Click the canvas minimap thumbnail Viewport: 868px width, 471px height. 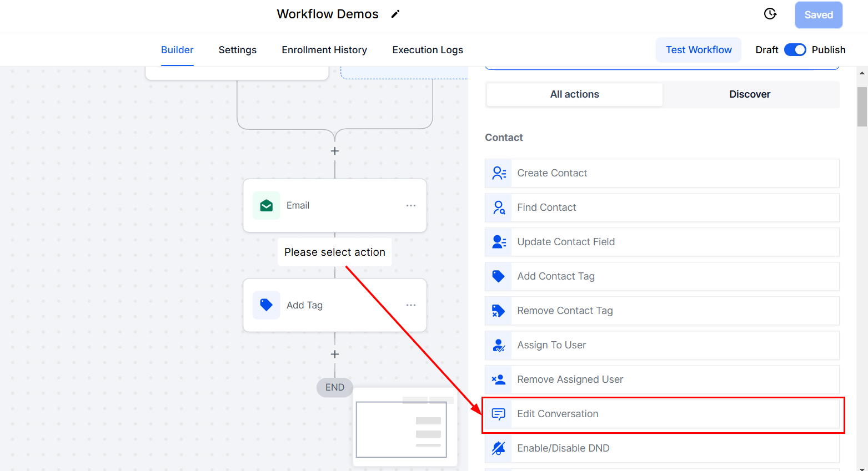[x=402, y=429]
